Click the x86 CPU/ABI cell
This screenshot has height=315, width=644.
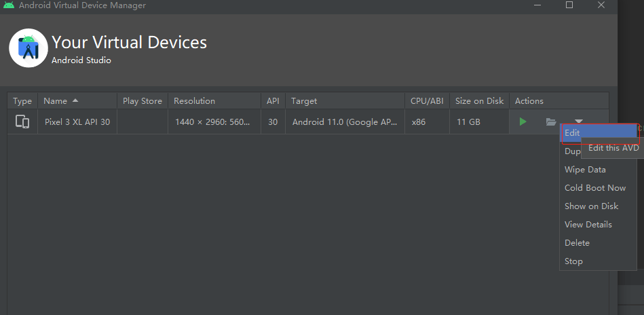(x=427, y=122)
